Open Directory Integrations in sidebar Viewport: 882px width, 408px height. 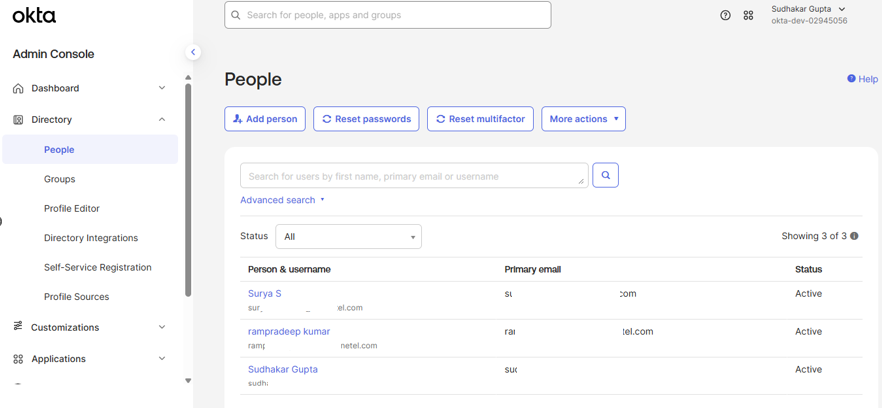pyautogui.click(x=91, y=238)
